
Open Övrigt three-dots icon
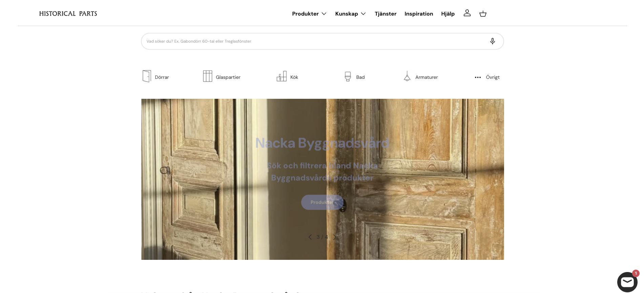click(478, 77)
